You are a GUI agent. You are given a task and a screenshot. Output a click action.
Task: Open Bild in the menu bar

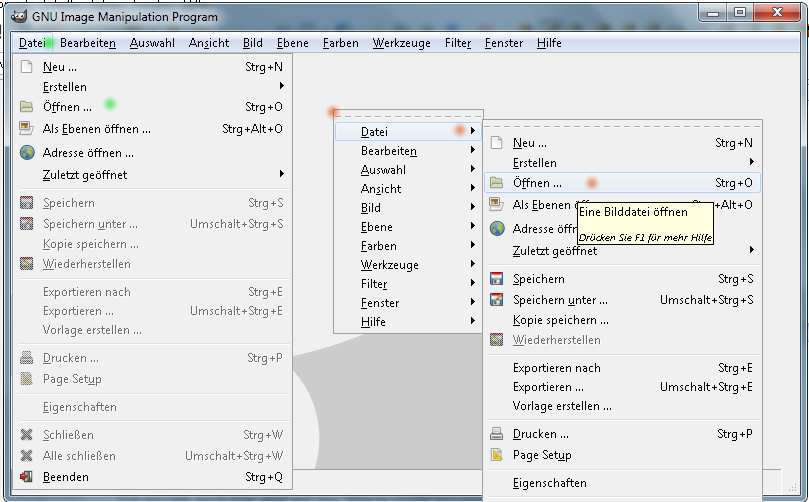click(x=253, y=43)
